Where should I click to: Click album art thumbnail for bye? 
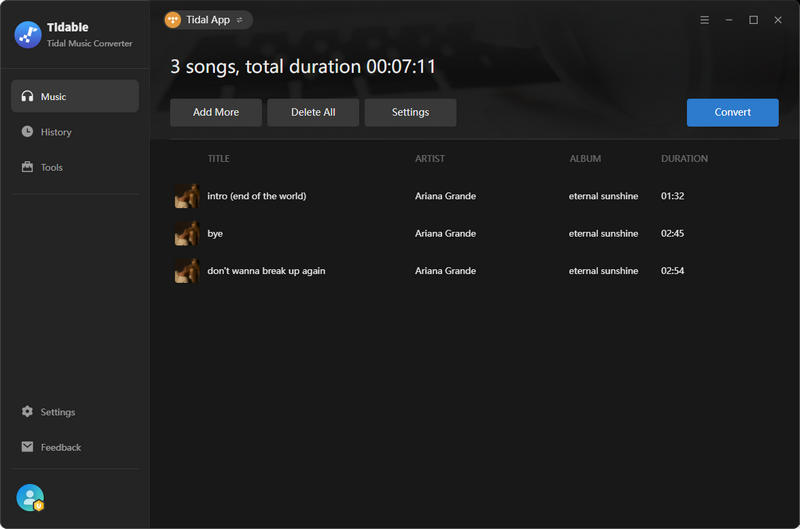[187, 233]
